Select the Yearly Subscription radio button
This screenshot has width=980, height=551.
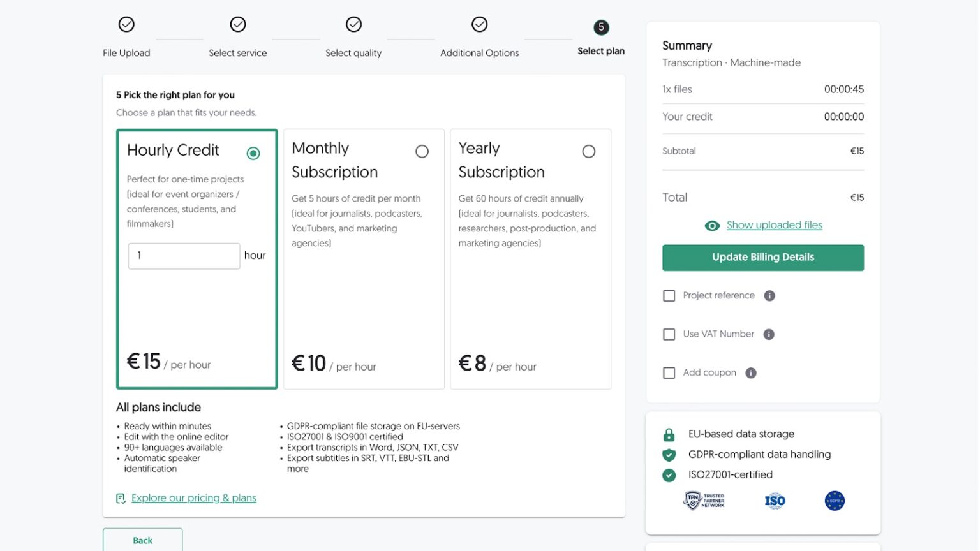pyautogui.click(x=589, y=151)
